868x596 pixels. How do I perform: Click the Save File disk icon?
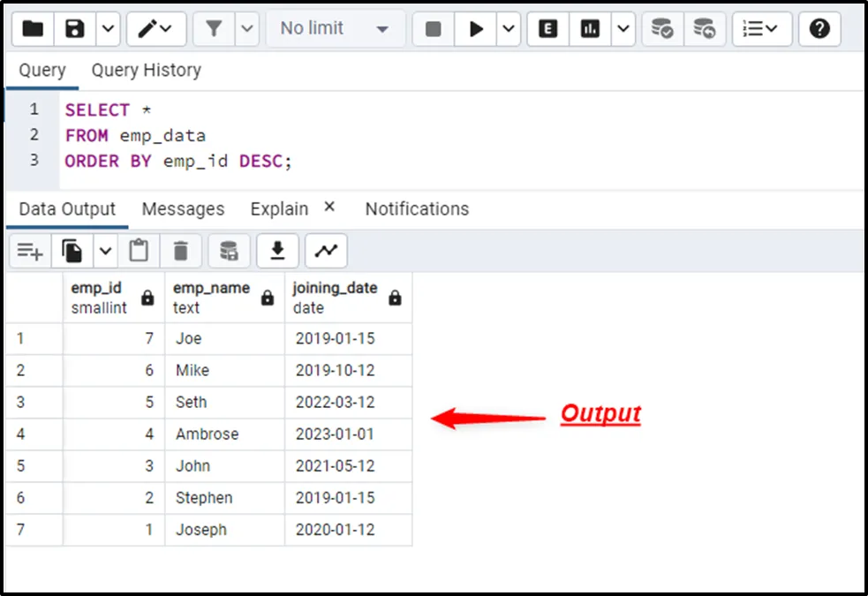click(x=75, y=29)
